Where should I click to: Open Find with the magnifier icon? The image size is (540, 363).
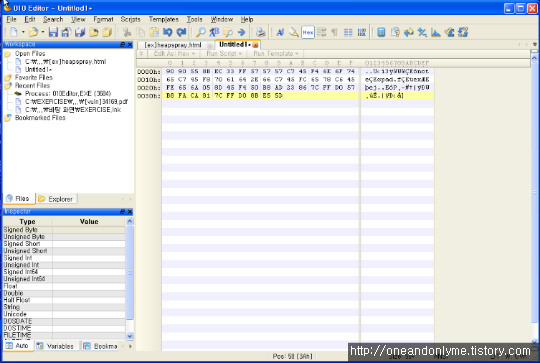point(200,32)
